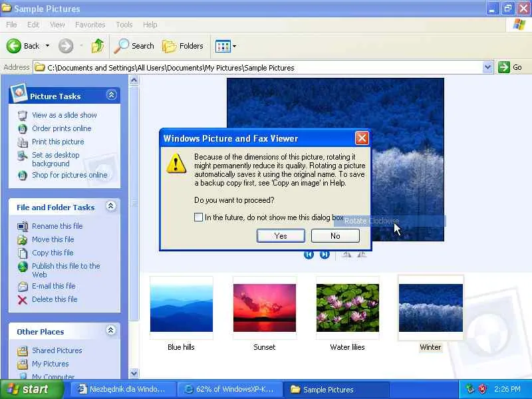Toggle the Folders pane button
This screenshot has height=399, width=532.
tap(183, 46)
